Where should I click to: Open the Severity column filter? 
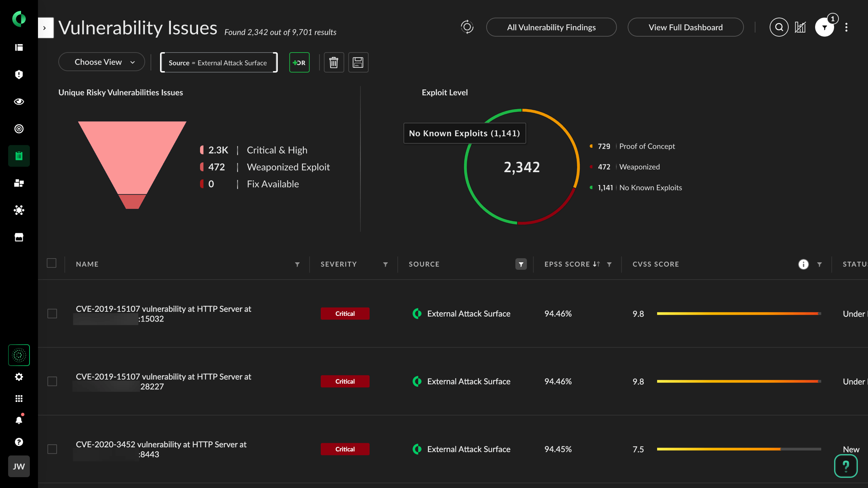click(386, 264)
